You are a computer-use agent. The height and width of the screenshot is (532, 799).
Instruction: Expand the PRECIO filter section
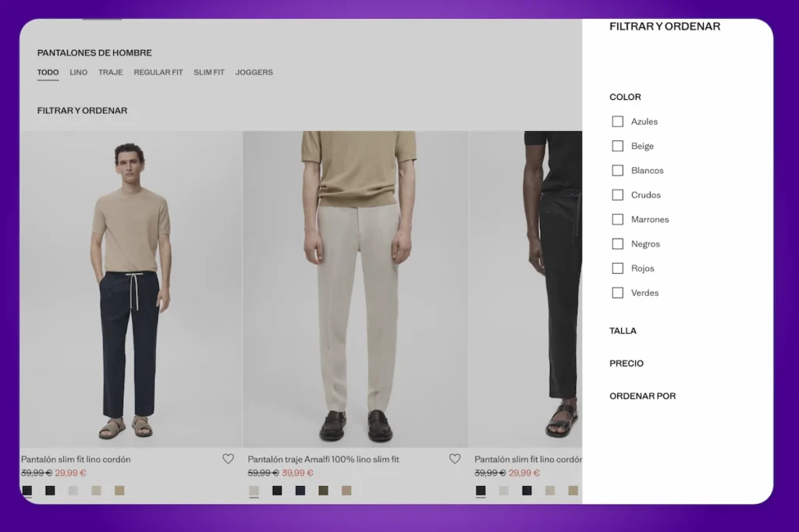pos(626,364)
